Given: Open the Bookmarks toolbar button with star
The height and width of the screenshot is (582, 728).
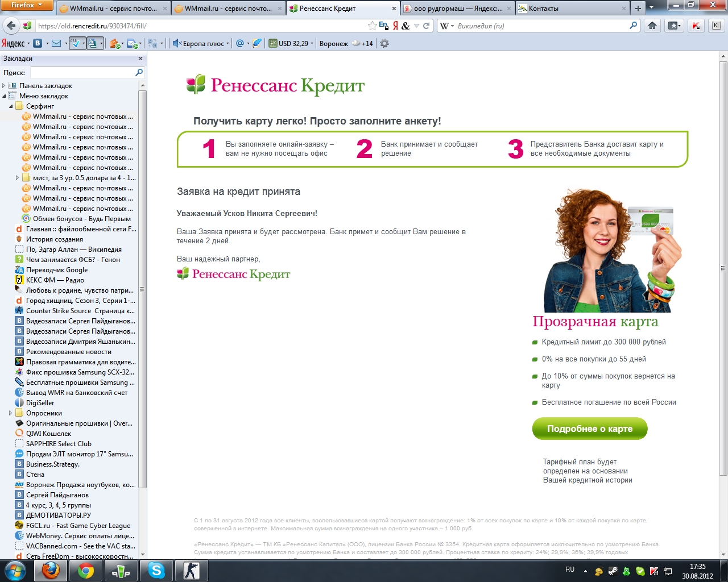Looking at the screenshot, I should [x=675, y=26].
